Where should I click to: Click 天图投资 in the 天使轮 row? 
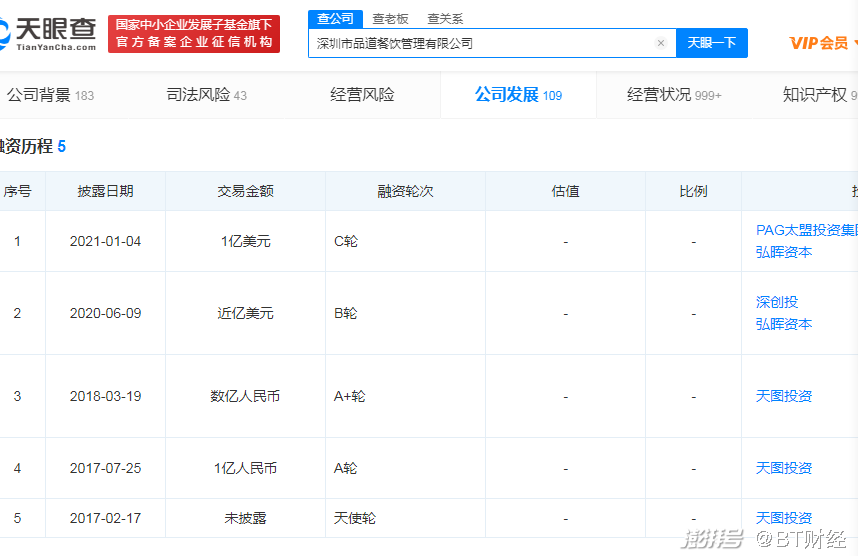[x=784, y=518]
